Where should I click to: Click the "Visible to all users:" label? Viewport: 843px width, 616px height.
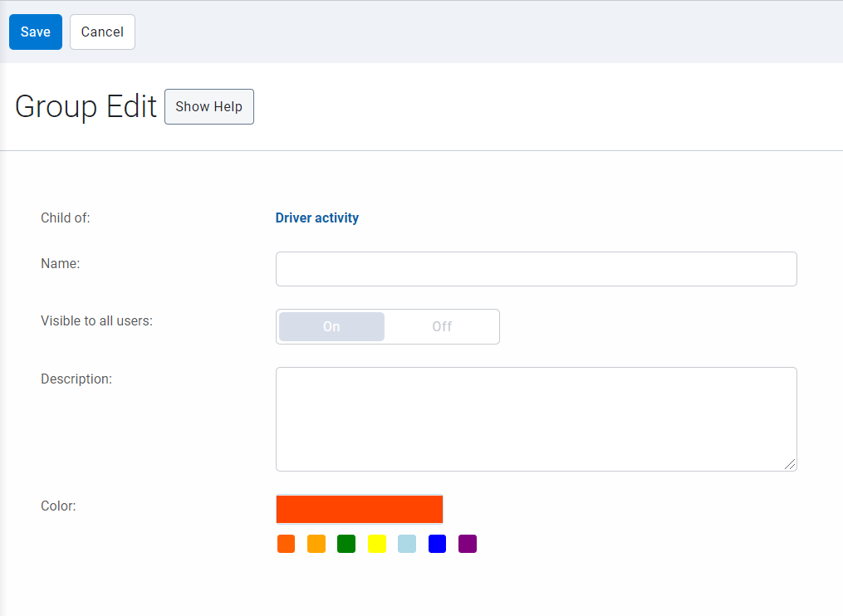point(96,320)
